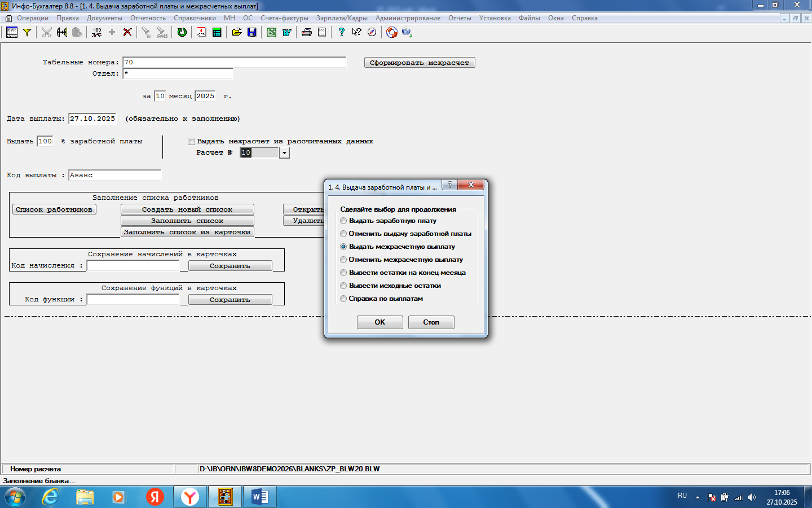
Task: Select 'Отменить межрасчетную выплату' radio option
Action: (x=343, y=260)
